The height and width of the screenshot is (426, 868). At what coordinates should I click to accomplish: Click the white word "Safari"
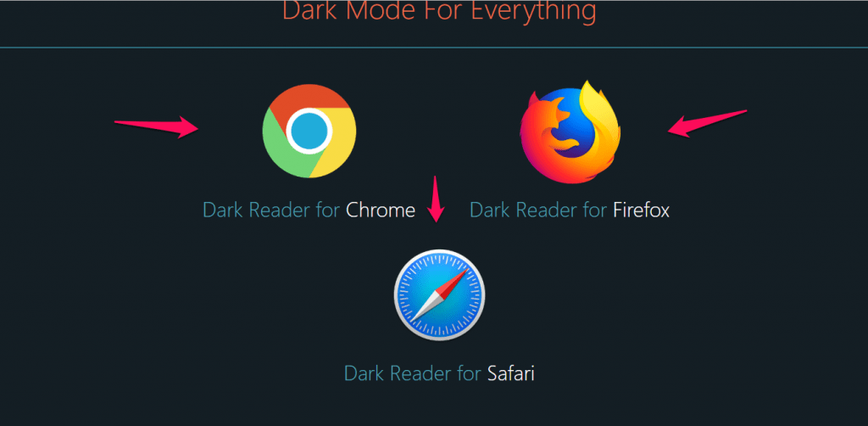point(511,373)
